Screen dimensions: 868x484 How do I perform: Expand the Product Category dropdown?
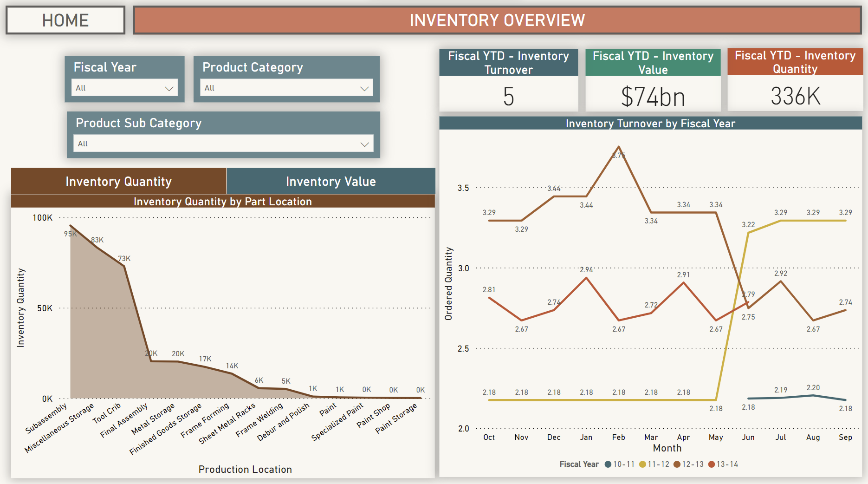click(x=286, y=87)
